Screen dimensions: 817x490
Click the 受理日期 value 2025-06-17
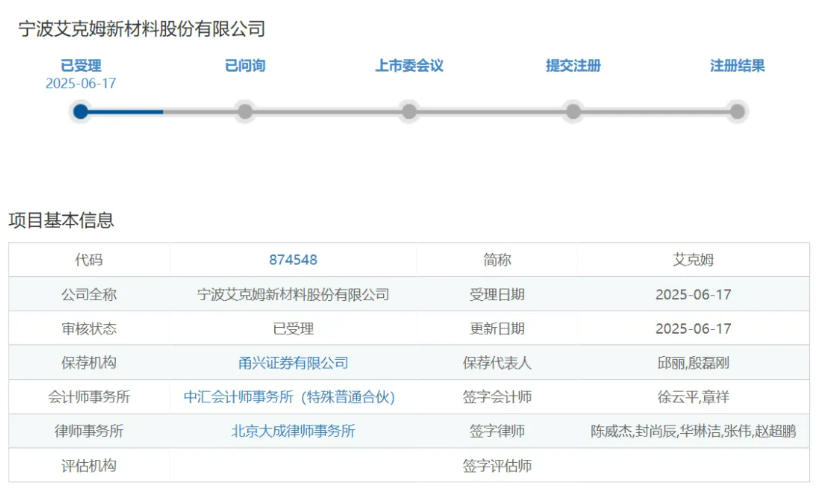pyautogui.click(x=693, y=295)
